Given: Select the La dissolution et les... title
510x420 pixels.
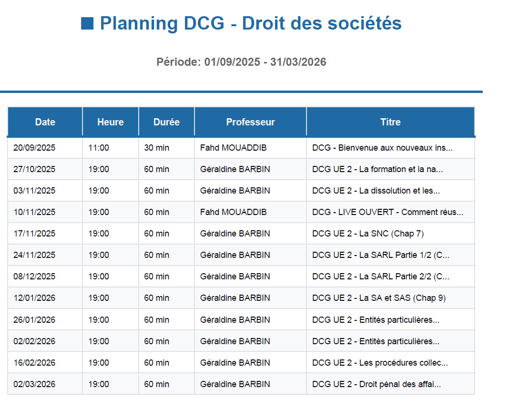Looking at the screenshot, I should pos(376,191).
